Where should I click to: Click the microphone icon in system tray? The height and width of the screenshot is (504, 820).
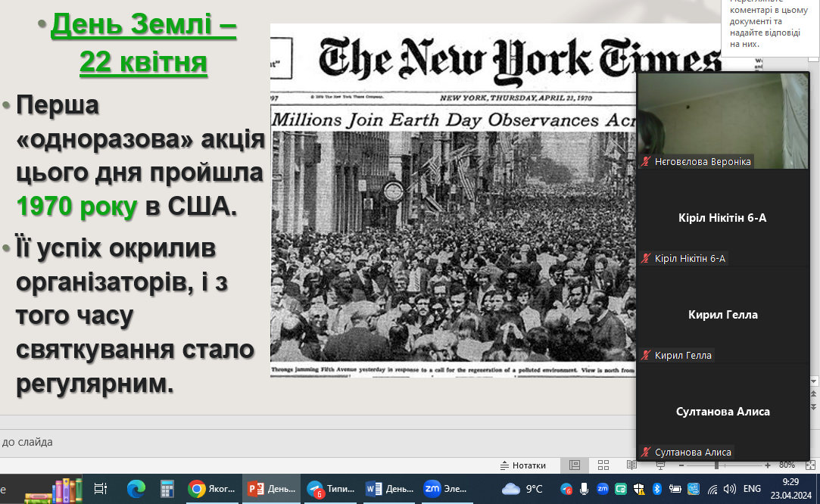pyautogui.click(x=584, y=489)
